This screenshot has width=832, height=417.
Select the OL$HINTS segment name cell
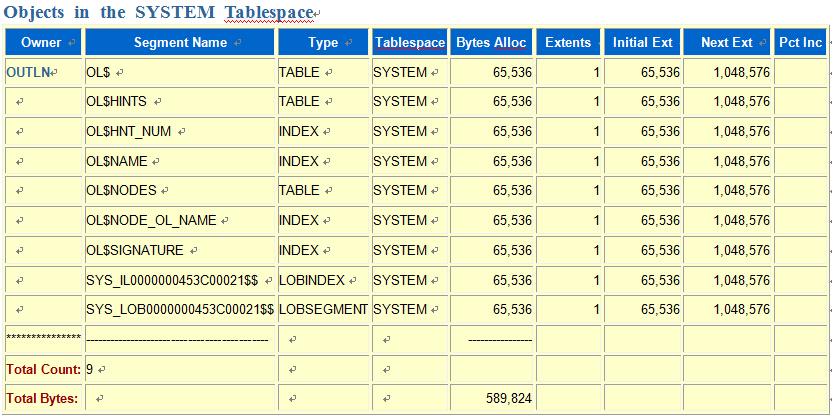[x=119, y=102]
